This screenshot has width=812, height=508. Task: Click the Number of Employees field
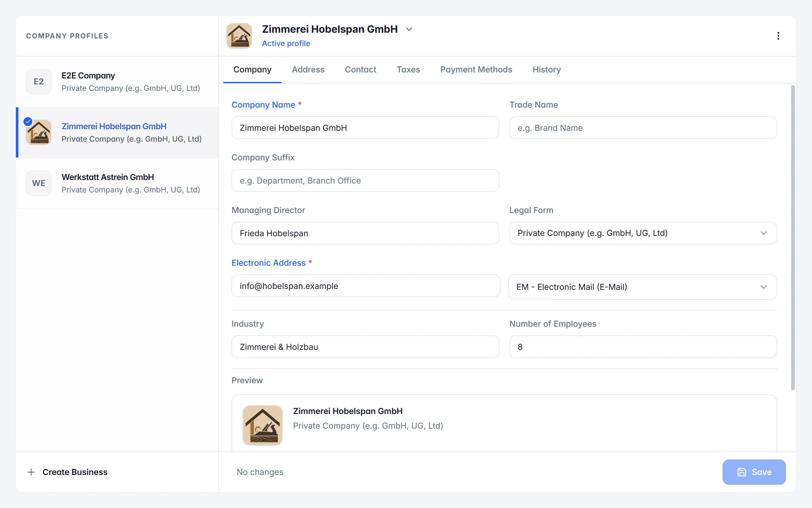click(643, 347)
